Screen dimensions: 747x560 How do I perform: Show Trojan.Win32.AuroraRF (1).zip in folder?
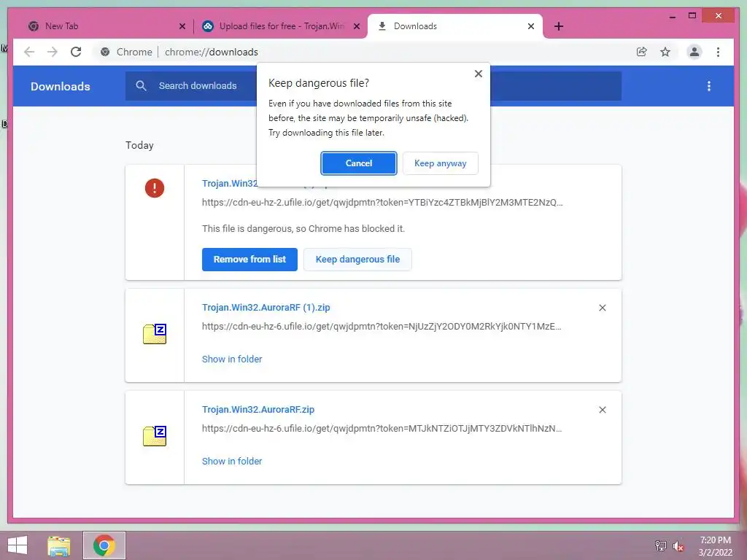pos(232,359)
